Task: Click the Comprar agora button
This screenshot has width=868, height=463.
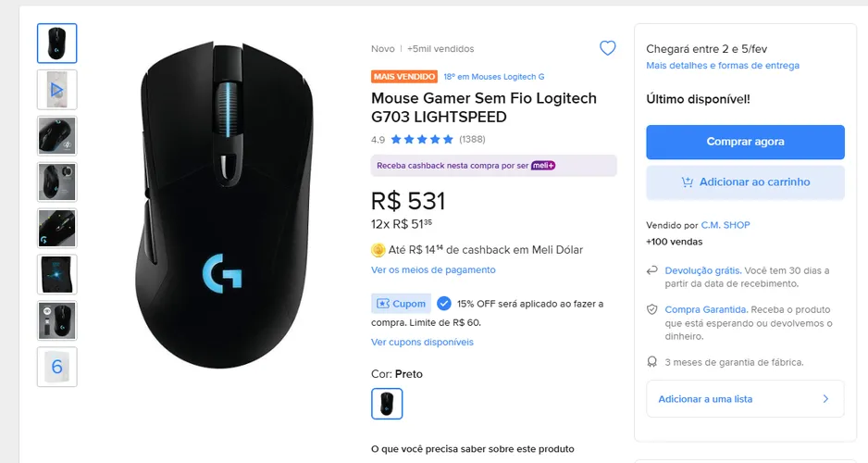Action: pyautogui.click(x=745, y=142)
